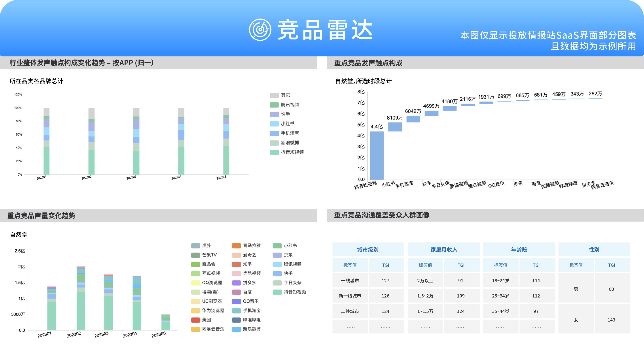Click the radar logo icon beside 竞品雷达
Image resolution: width=644 pixels, height=352 pixels.
tap(260, 30)
